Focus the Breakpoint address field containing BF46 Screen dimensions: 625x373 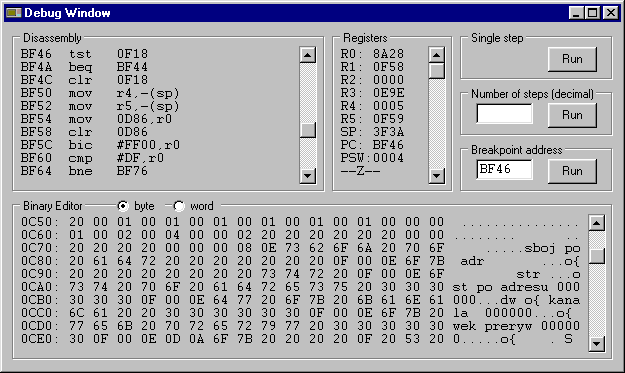[504, 170]
